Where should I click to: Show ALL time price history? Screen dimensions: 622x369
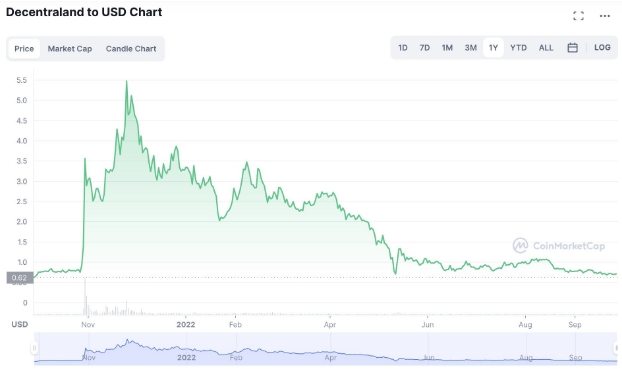pyautogui.click(x=546, y=48)
